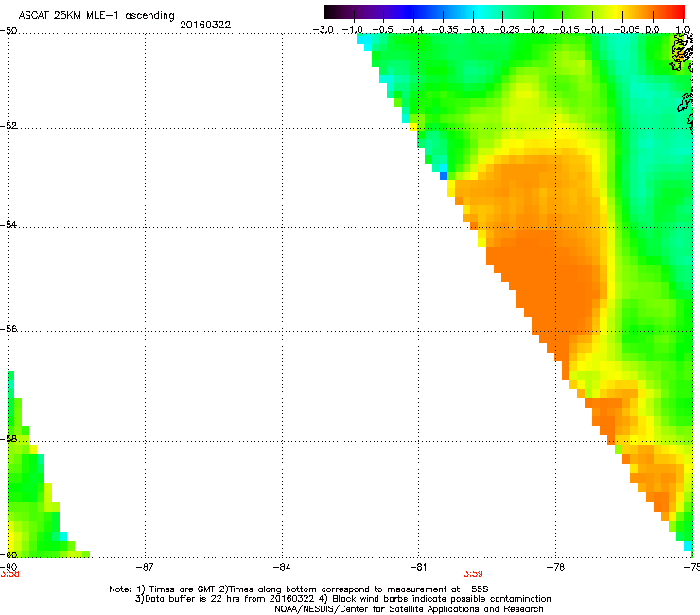The height and width of the screenshot is (615, 700).
Task: Click the -3.0 colorbar label
Action: pos(324,30)
